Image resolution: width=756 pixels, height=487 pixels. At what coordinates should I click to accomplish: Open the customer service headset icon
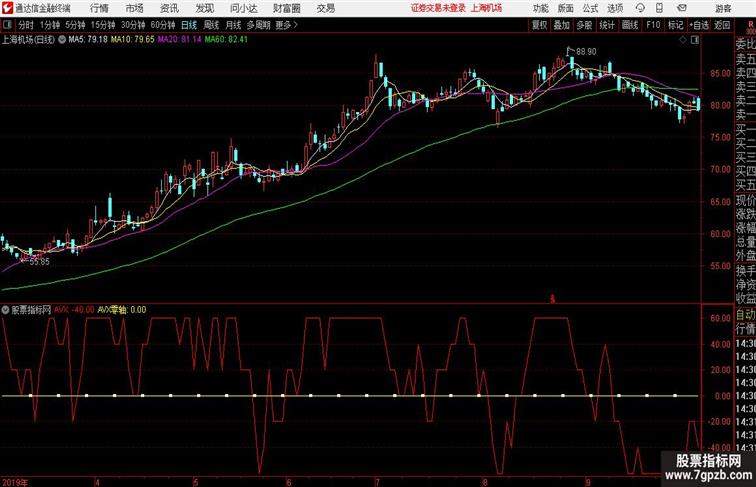click(x=640, y=8)
